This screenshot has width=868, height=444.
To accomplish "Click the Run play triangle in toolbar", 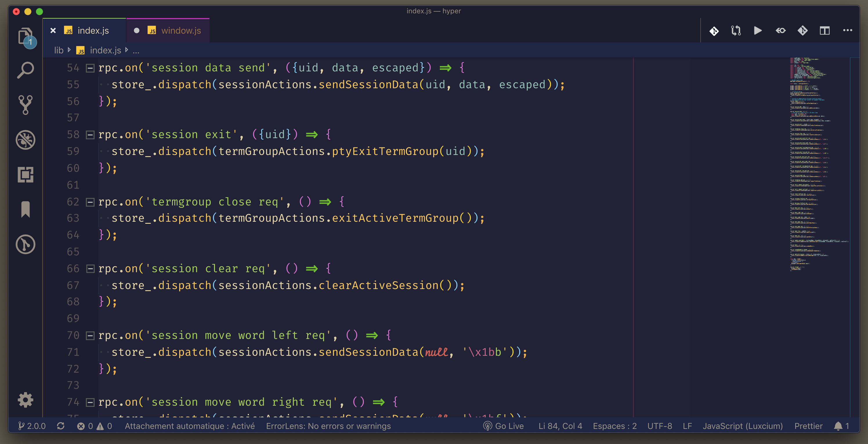I will pyautogui.click(x=757, y=31).
